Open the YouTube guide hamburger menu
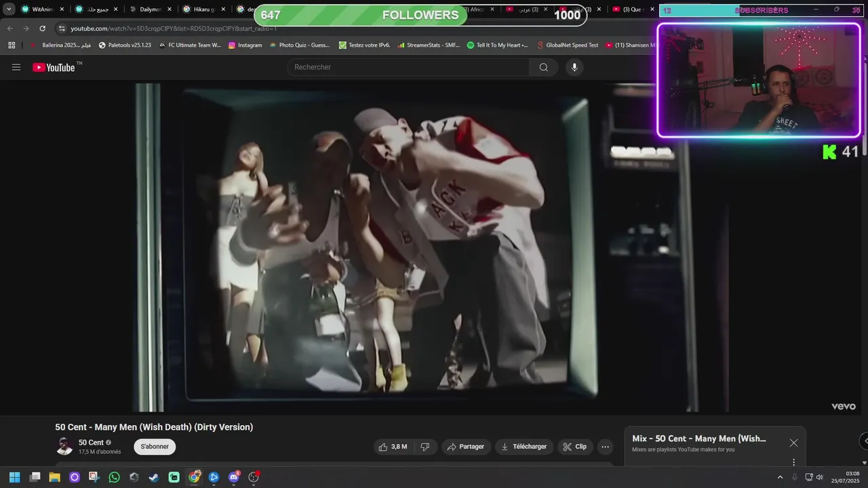Image resolution: width=868 pixels, height=488 pixels. [x=16, y=67]
